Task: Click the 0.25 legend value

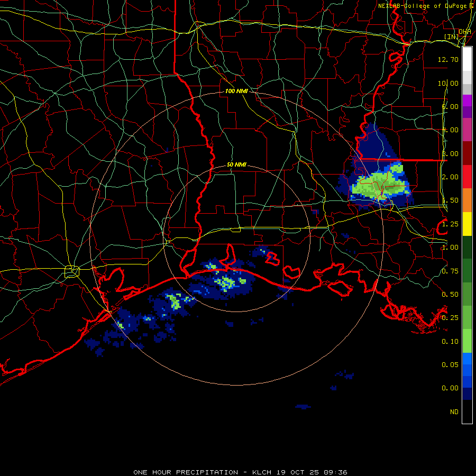Action: (450, 318)
